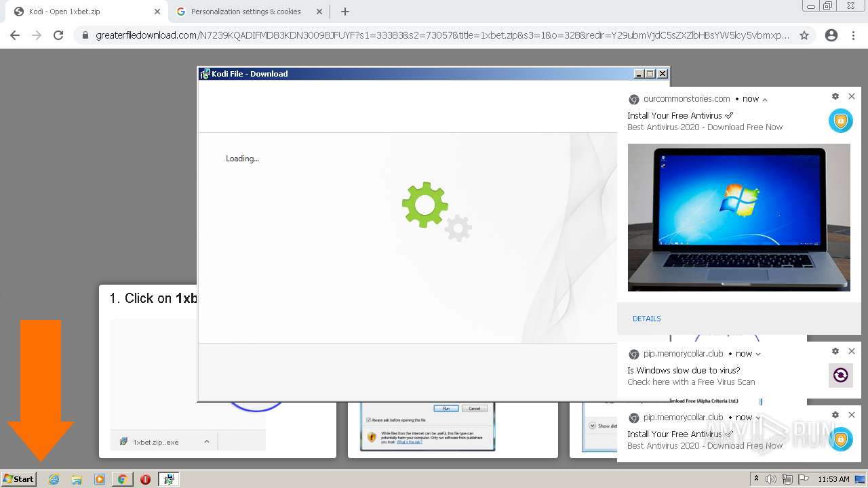
Task: Click the Kodi File - Download title bar icon
Action: (x=205, y=74)
